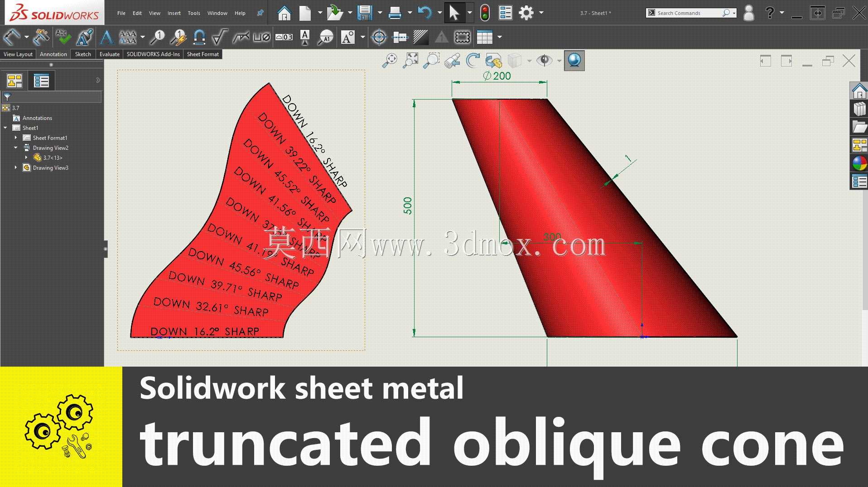Expand the Drawing View3 tree node
868x487 pixels.
point(16,167)
